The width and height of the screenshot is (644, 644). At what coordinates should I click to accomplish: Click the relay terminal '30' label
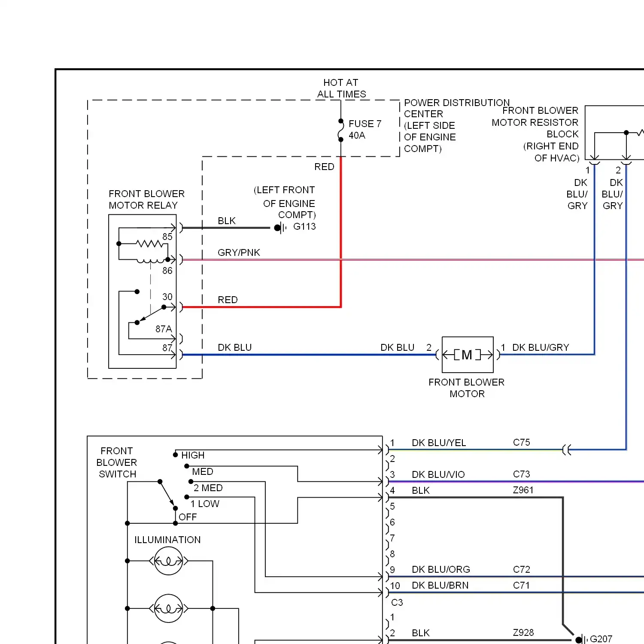pyautogui.click(x=167, y=297)
